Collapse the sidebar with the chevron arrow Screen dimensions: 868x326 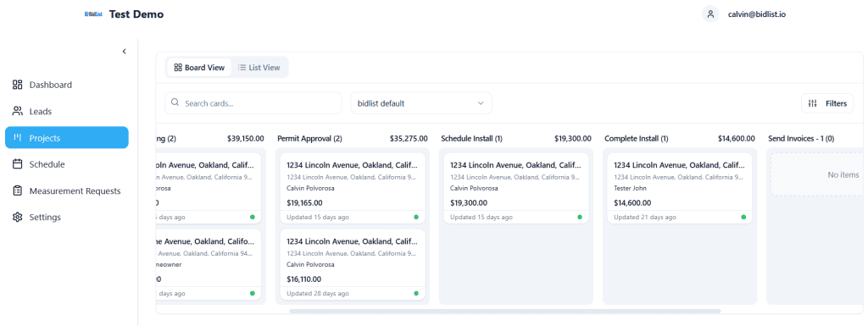[125, 52]
